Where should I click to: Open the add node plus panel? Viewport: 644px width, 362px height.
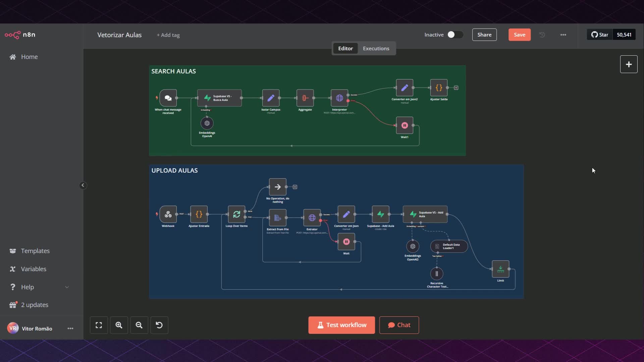628,64
